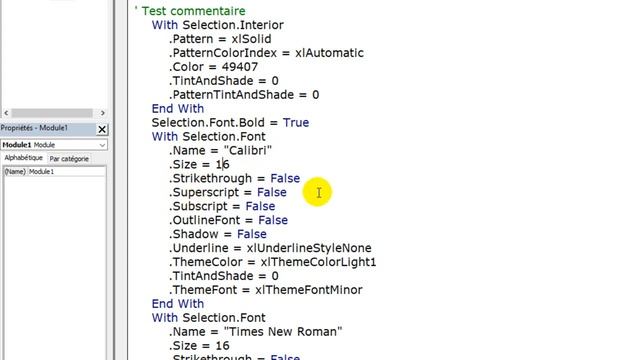
Task: Click the 'With Selection.Interior' code line
Action: 218,25
